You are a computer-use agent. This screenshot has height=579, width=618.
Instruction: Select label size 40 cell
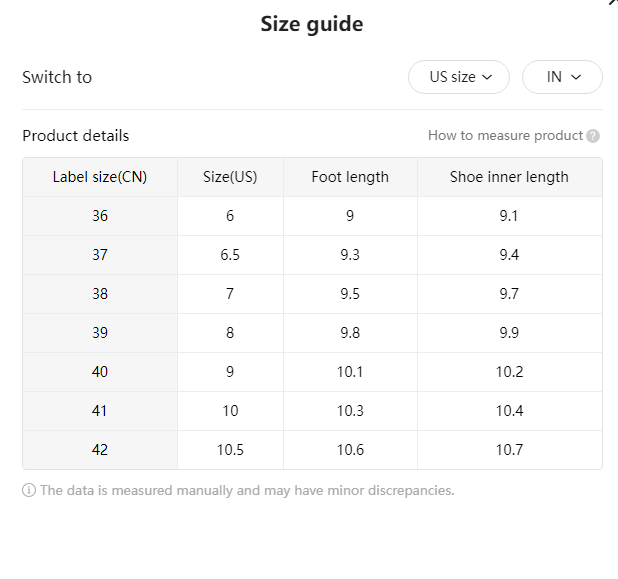(100, 372)
